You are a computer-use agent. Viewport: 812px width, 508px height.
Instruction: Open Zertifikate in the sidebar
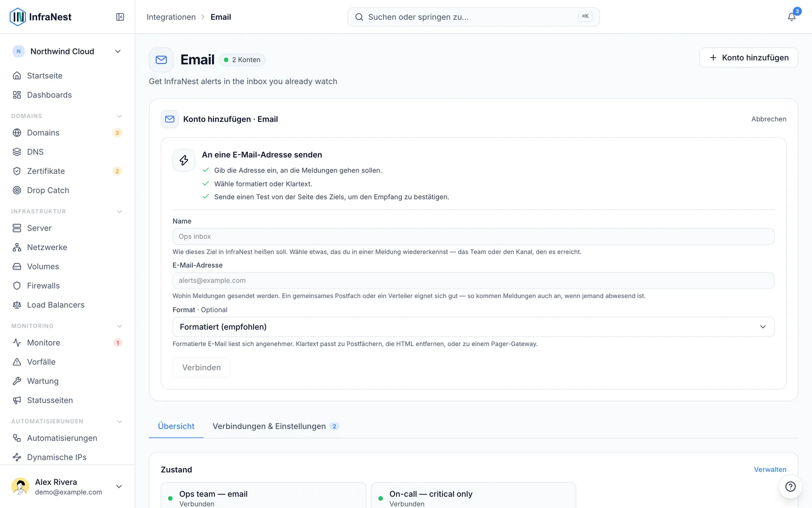[67, 171]
